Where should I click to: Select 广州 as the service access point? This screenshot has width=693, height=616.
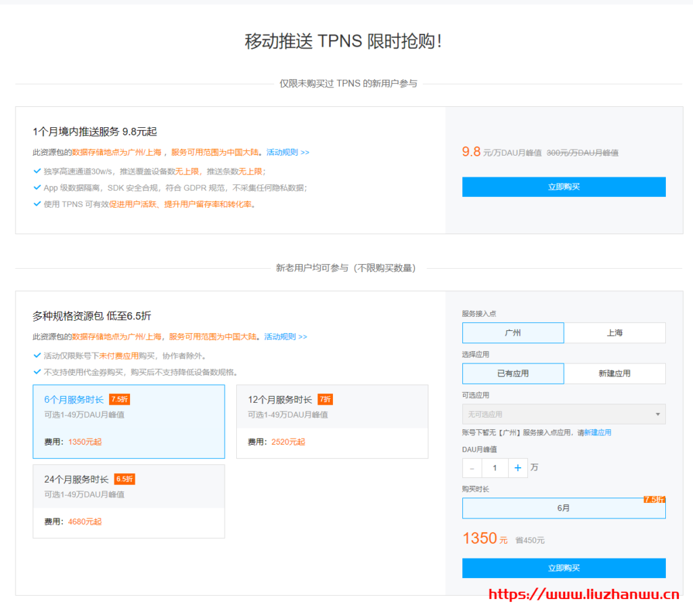point(513,332)
